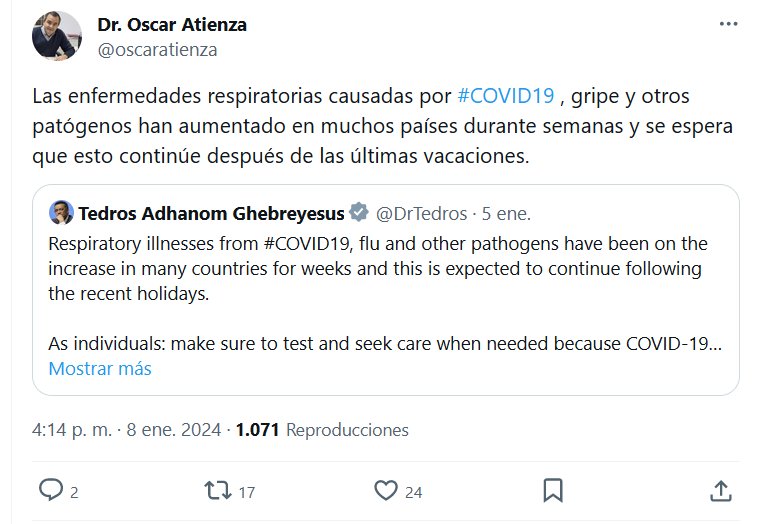Click the @oscaratienza handle

(157, 49)
